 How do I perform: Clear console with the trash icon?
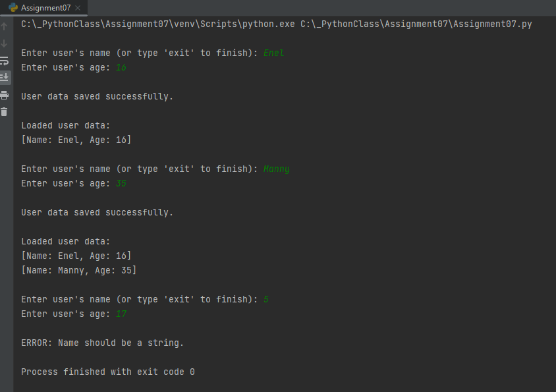(4, 112)
